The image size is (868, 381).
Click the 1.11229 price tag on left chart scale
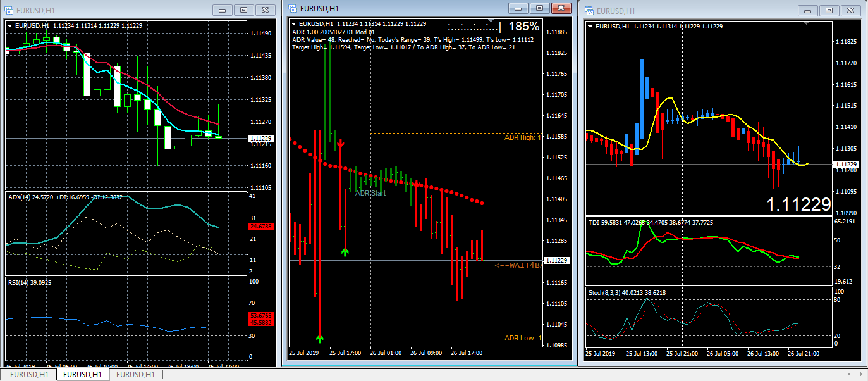(x=260, y=138)
